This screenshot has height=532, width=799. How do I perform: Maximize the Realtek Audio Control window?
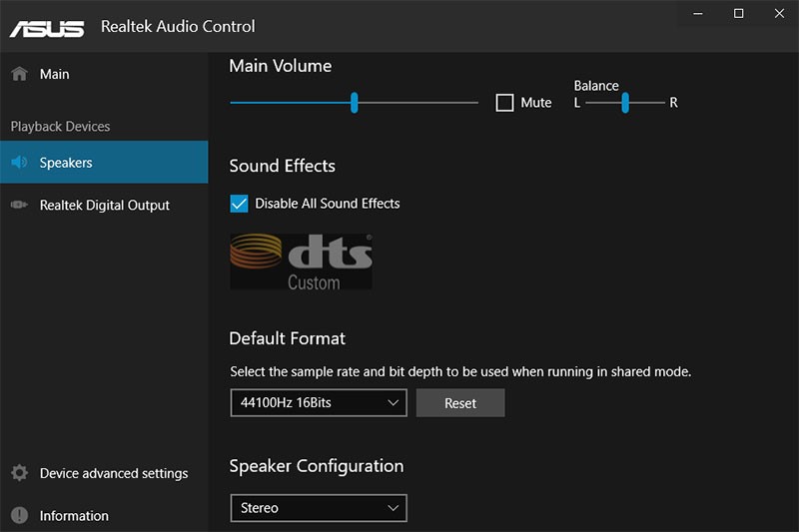(738, 14)
